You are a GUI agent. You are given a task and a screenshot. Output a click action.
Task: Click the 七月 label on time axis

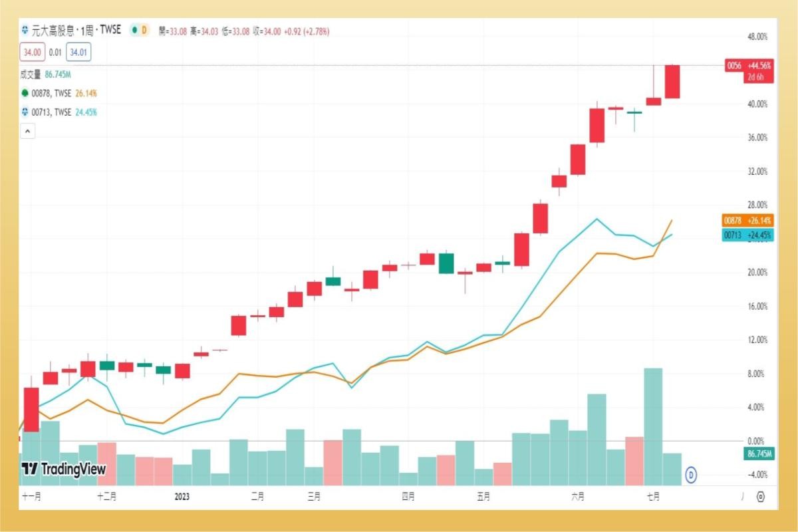(x=653, y=496)
